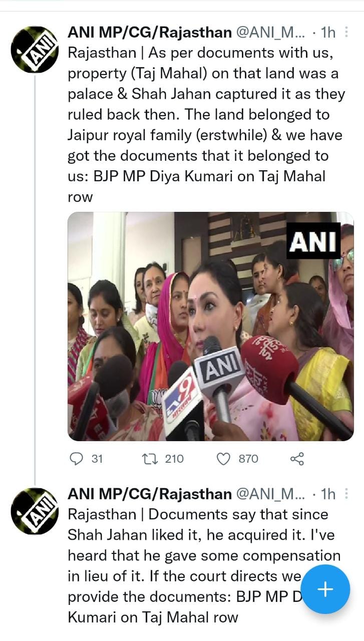Image resolution: width=364 pixels, height=641 pixels.
Task: Open the first tweet's three-dot overflow menu
Action: point(346,33)
